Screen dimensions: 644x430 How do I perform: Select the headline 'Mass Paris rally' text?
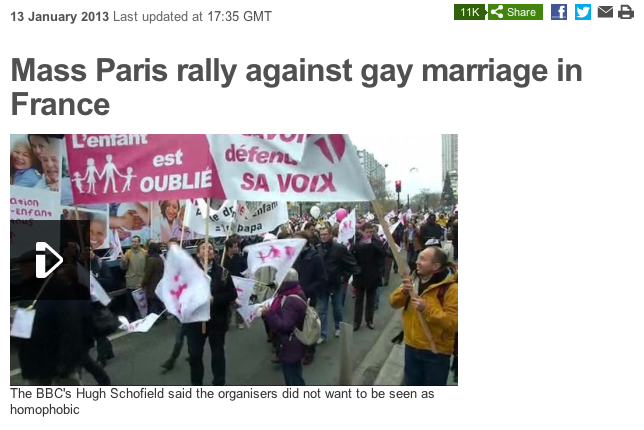124,71
